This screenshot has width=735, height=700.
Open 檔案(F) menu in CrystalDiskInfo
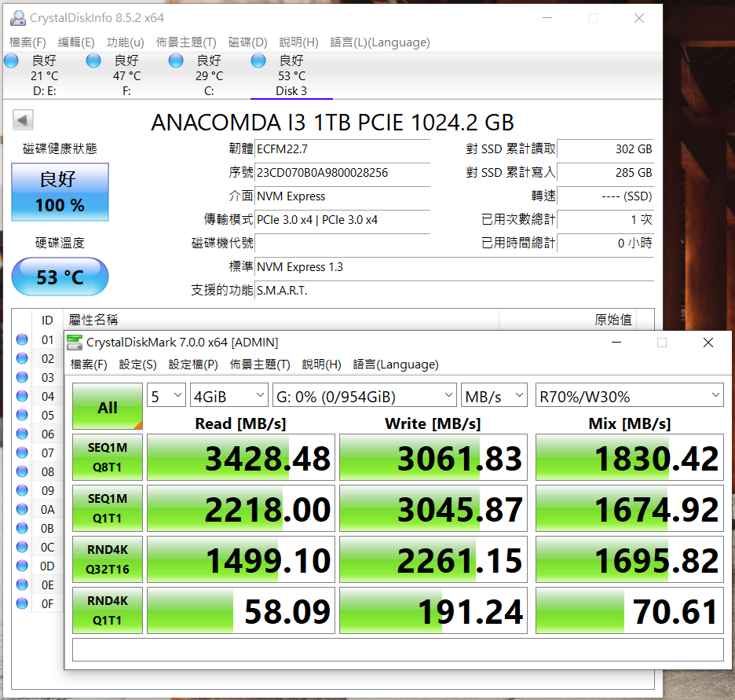coord(27,42)
